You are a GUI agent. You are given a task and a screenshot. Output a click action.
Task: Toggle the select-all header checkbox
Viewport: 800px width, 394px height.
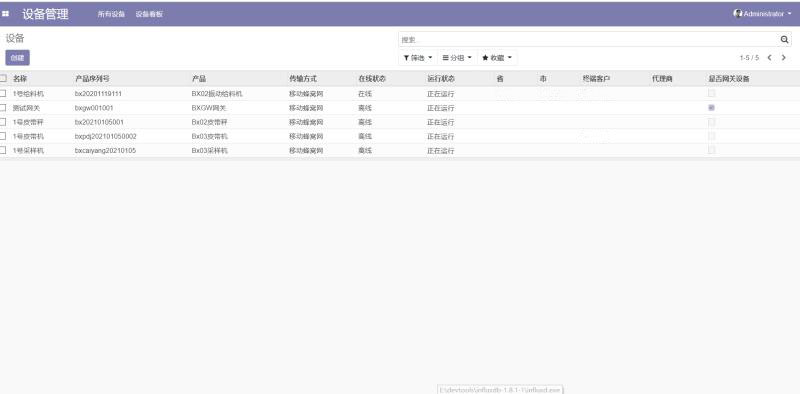pyautogui.click(x=3, y=79)
